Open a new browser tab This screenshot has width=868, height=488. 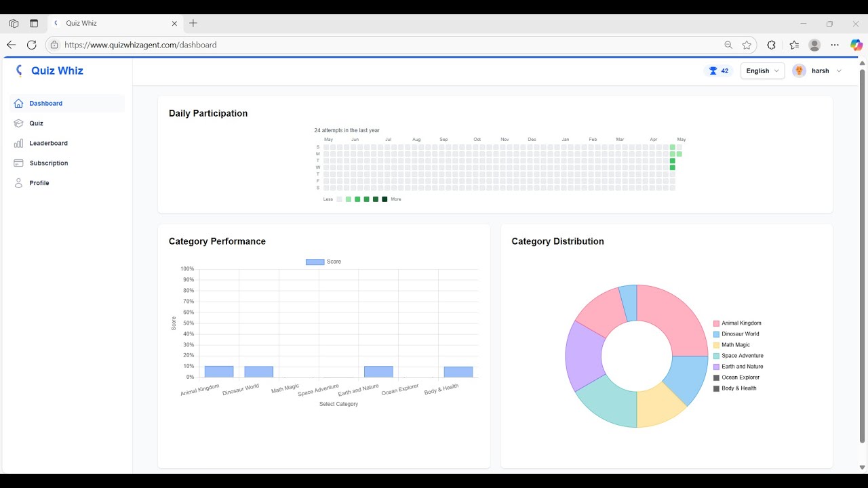tap(193, 23)
